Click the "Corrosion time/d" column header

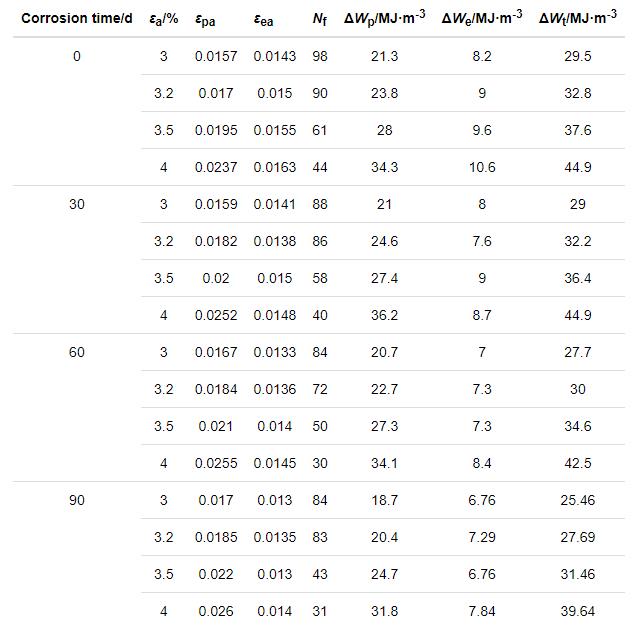click(x=76, y=19)
